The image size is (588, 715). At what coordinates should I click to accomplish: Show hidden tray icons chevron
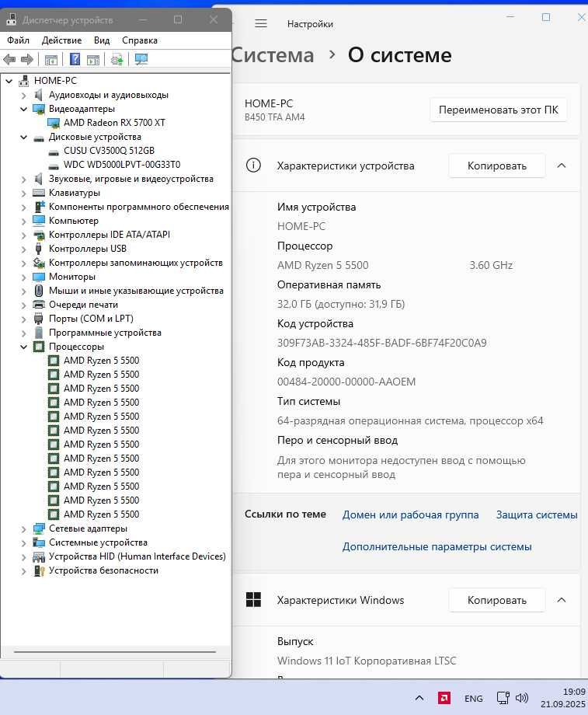click(x=419, y=698)
